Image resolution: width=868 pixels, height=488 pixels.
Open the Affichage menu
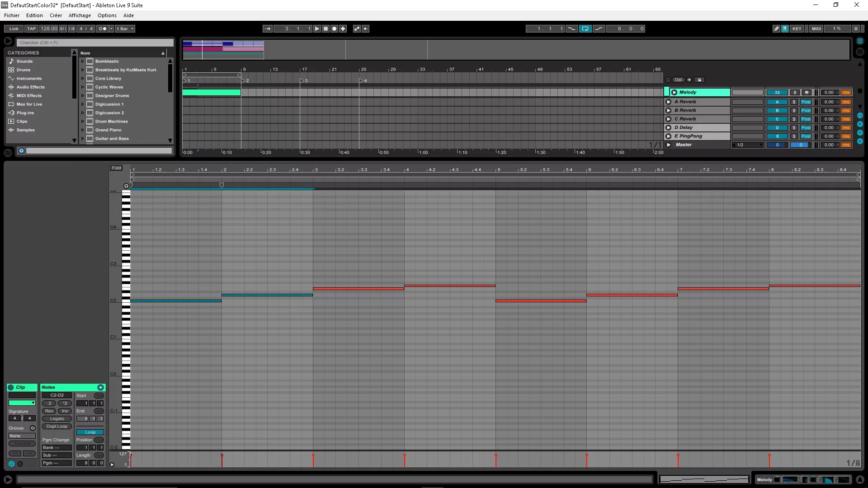80,15
